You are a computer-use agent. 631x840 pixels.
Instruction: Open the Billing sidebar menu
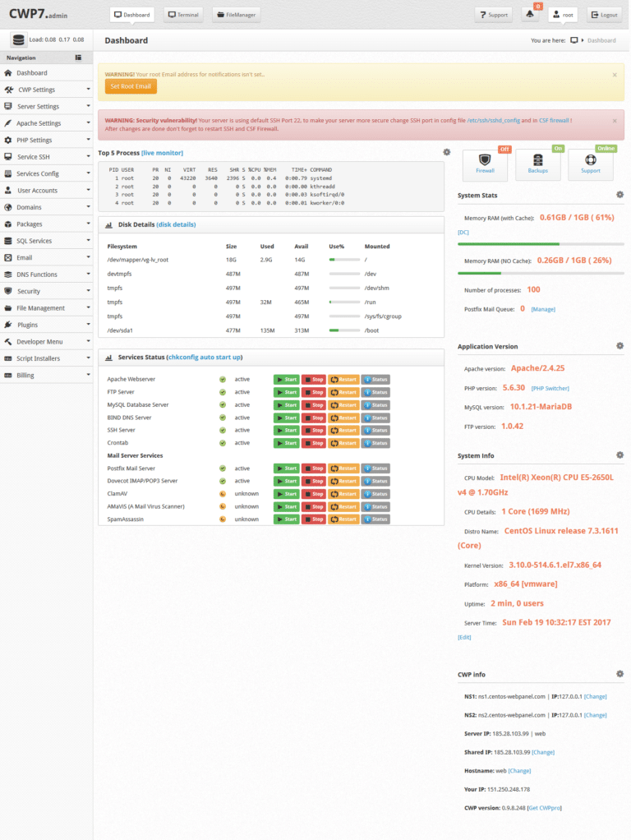47,375
